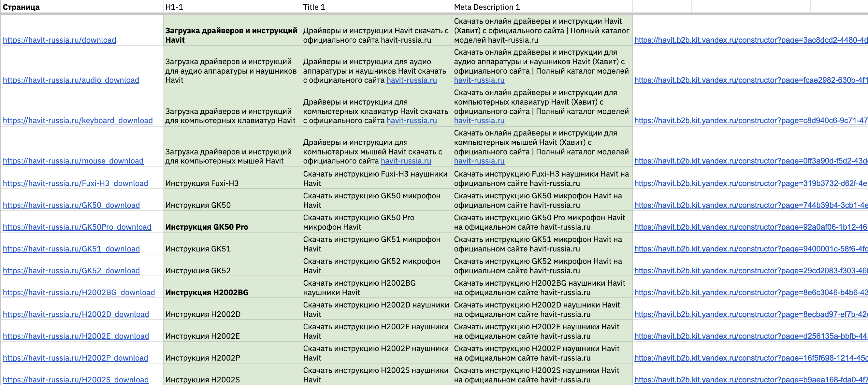Click the H2002S_download page link

[76, 379]
